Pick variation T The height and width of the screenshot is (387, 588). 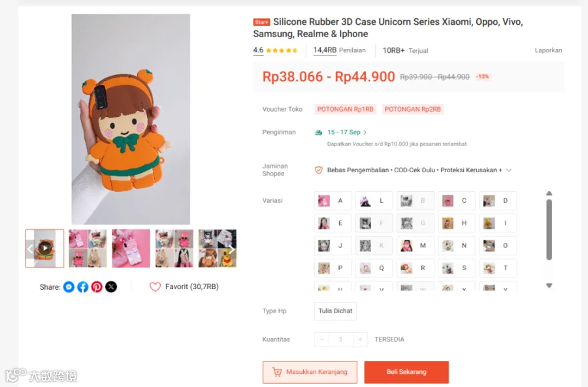point(498,268)
